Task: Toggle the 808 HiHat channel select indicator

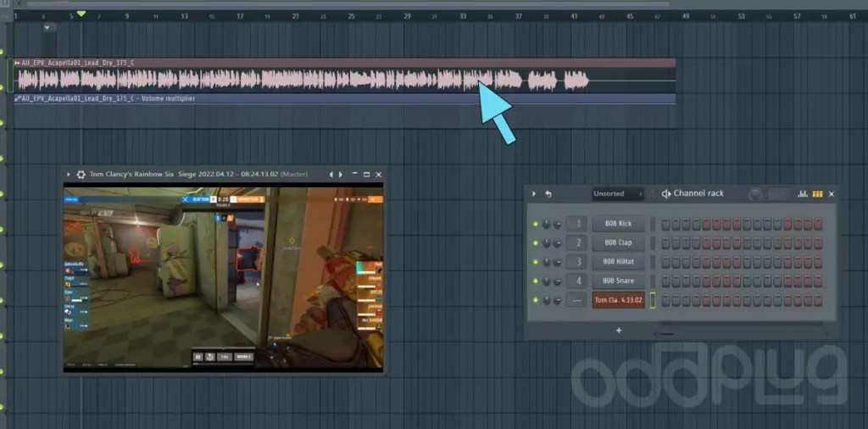Action: 653,262
